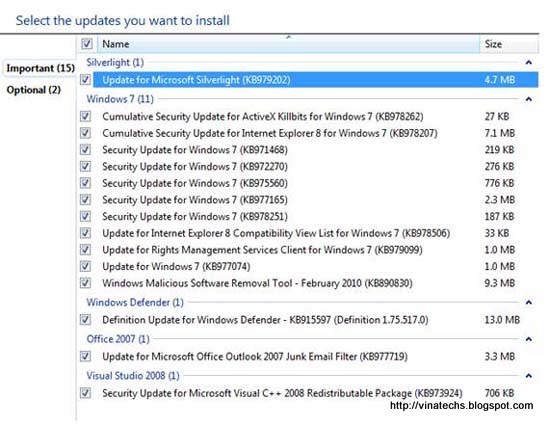Image resolution: width=550 pixels, height=425 pixels.
Task: Switch to the Optional (2) updates tab
Action: click(x=34, y=90)
